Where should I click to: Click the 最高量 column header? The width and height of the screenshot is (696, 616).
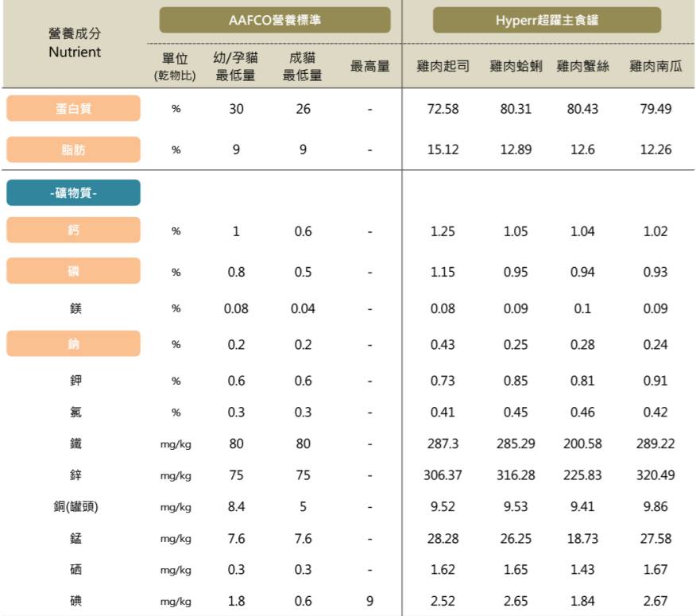369,67
